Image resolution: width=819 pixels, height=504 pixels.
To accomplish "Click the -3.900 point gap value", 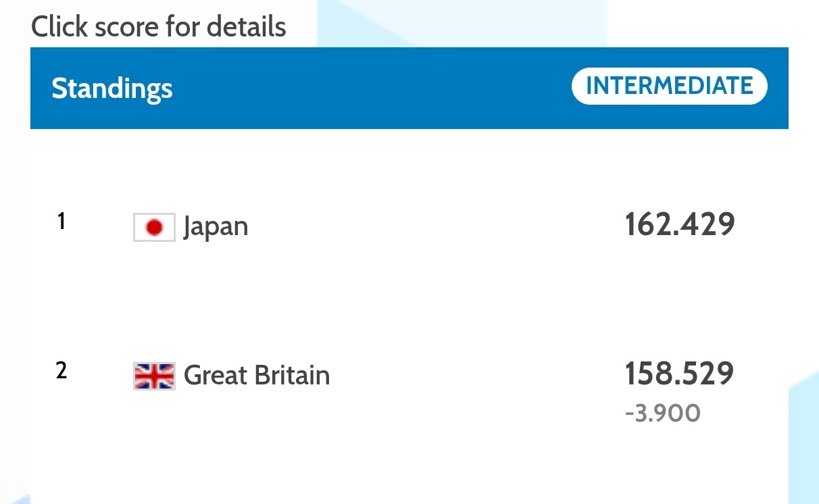I will click(662, 413).
